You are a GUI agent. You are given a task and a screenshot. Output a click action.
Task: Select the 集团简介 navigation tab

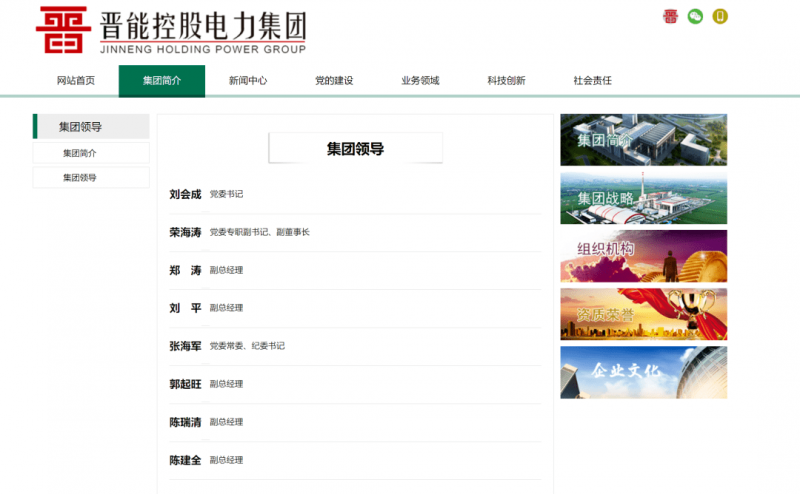tap(162, 81)
